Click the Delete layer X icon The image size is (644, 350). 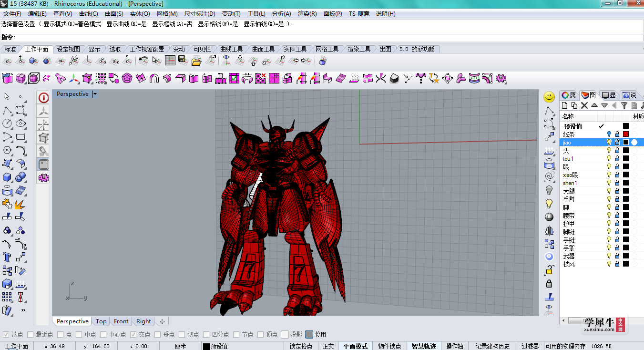[x=584, y=105]
